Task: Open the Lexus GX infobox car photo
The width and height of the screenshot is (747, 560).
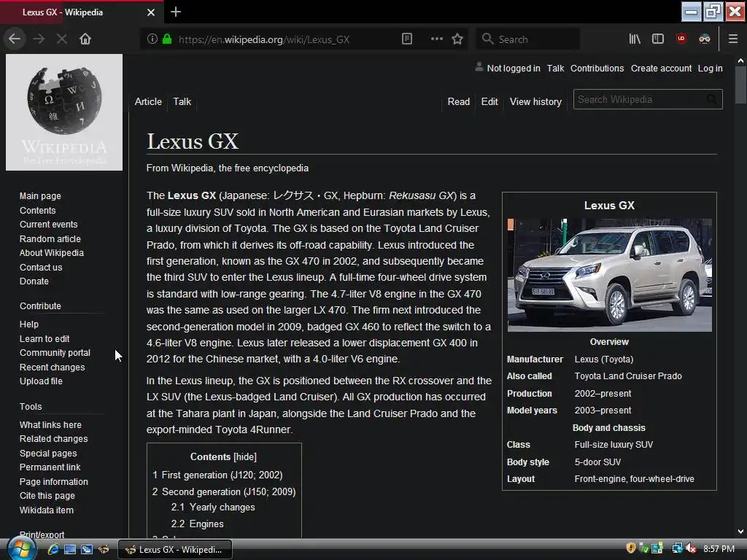Action: click(x=609, y=275)
